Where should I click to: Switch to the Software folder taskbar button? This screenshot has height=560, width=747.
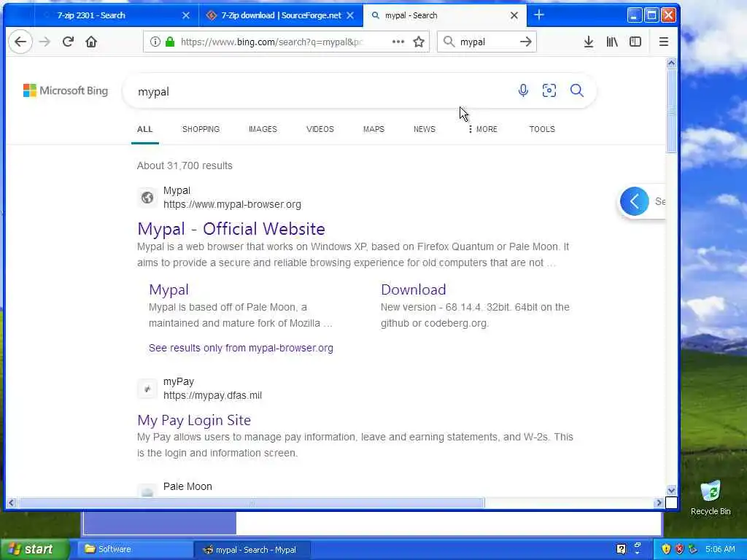[x=135, y=549]
